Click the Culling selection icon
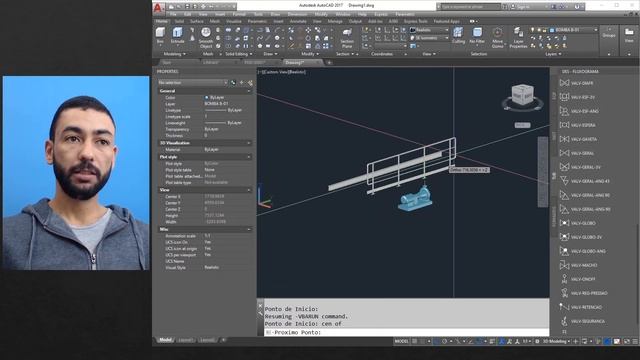The width and height of the screenshot is (640, 360). pyautogui.click(x=458, y=36)
